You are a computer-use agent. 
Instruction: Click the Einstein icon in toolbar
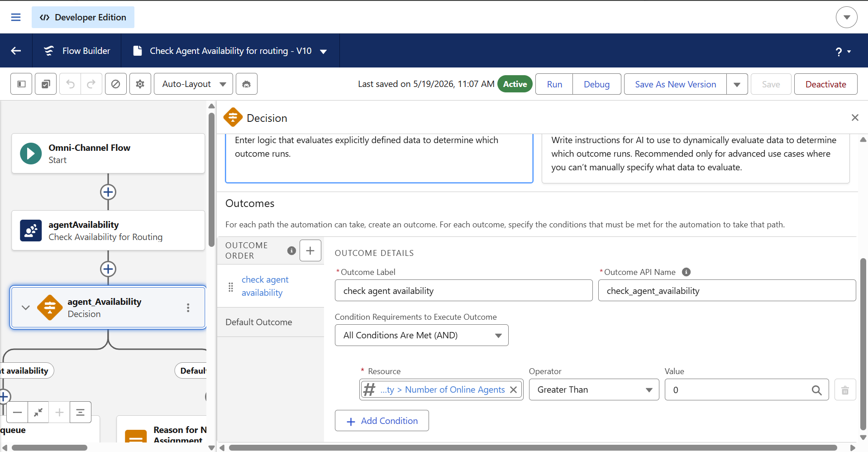246,84
